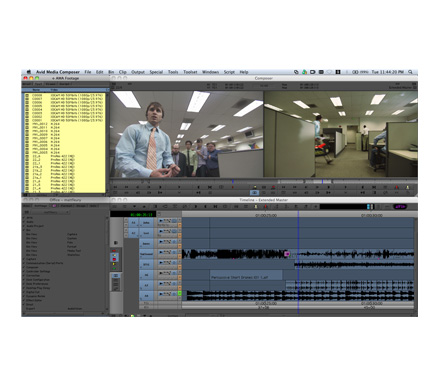The image size is (438, 376).
Task: Select the red Lift/Overwrite segment Smart Tool
Action: (x=114, y=251)
